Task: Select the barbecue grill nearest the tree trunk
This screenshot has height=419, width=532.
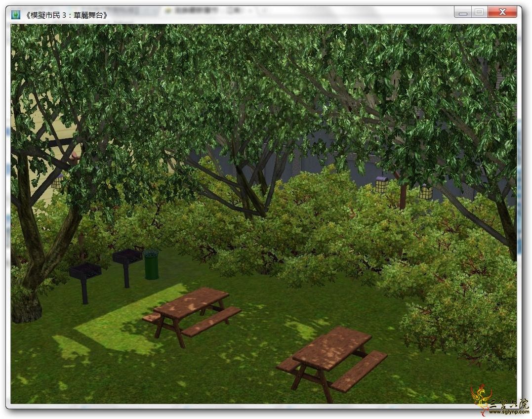Action: [85, 282]
